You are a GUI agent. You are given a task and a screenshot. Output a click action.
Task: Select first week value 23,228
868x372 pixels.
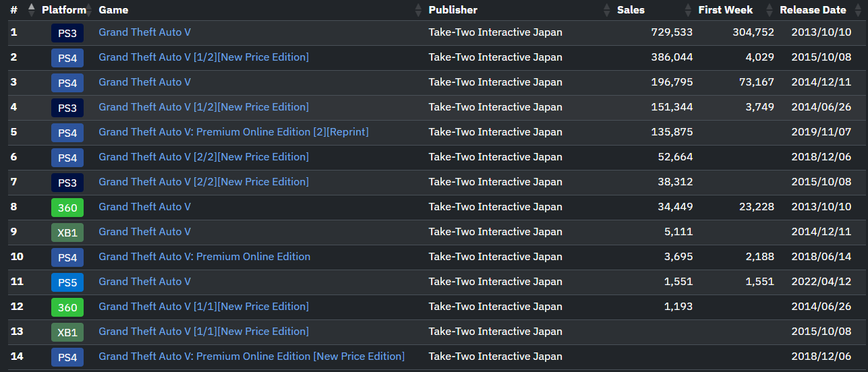(x=757, y=207)
